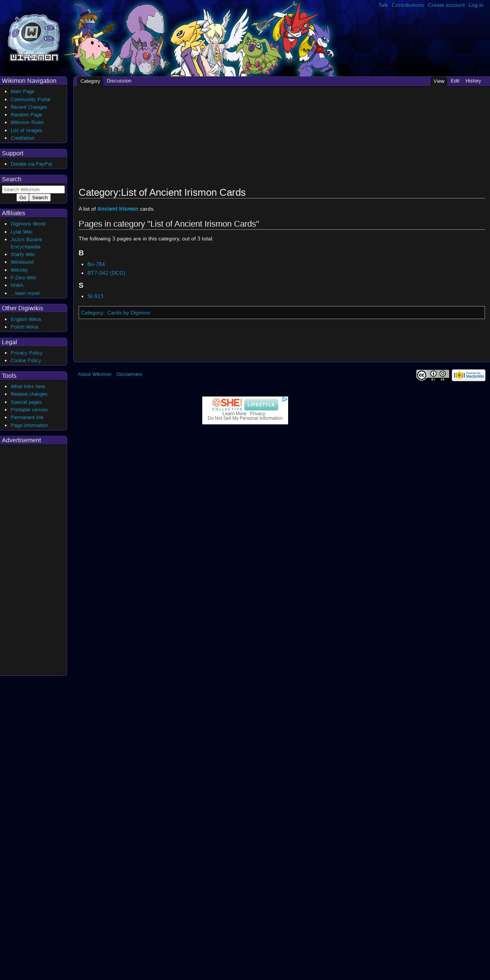Open Disclaimers
Viewport: 490px width, 980px height.
129,374
